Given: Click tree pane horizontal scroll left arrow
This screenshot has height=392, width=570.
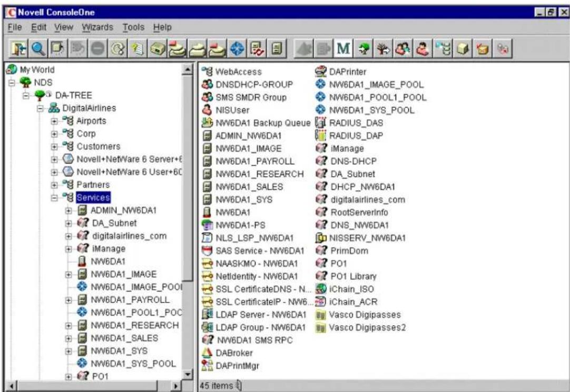Looking at the screenshot, I should 12,386.
